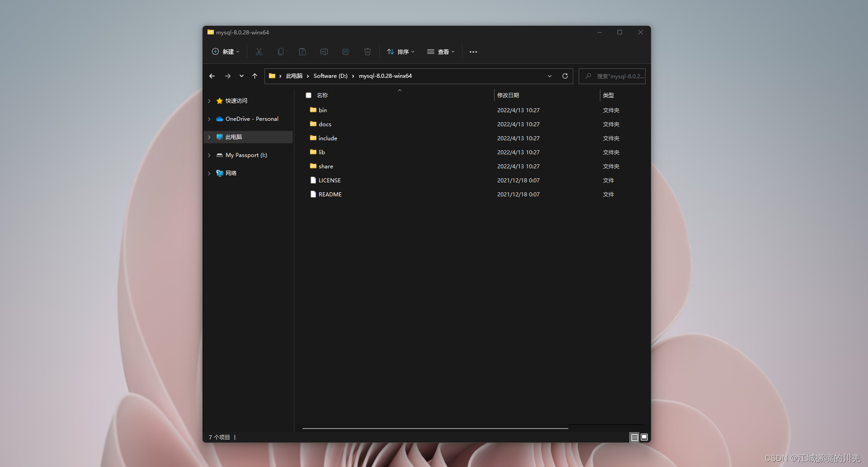Sort by the 类型 column header
The height and width of the screenshot is (467, 868).
coord(609,95)
